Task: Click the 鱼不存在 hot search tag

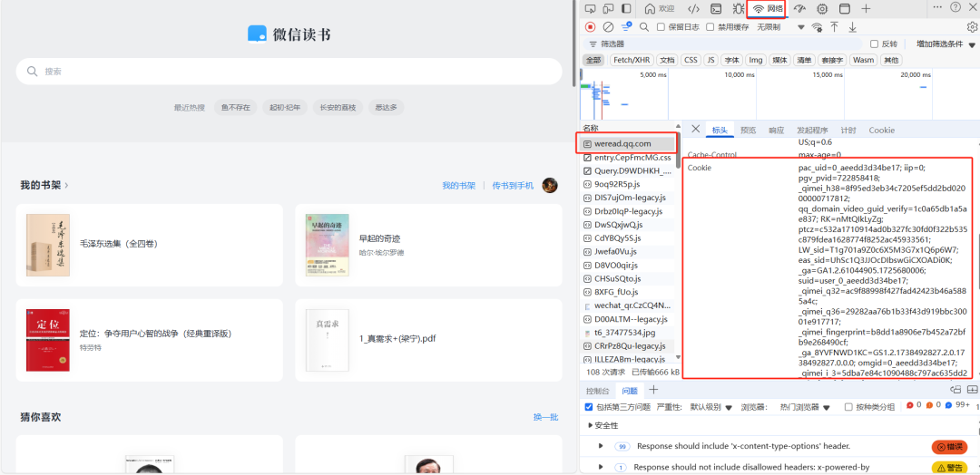Action: coord(235,107)
